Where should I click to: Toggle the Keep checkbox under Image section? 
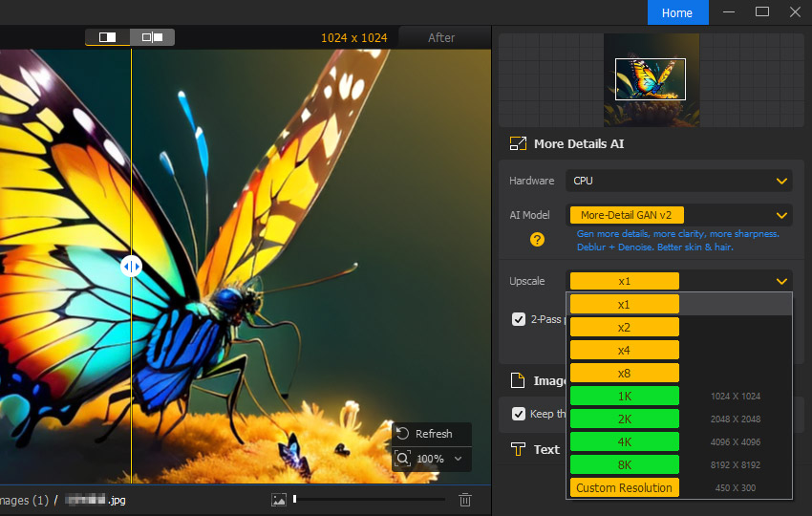(519, 414)
